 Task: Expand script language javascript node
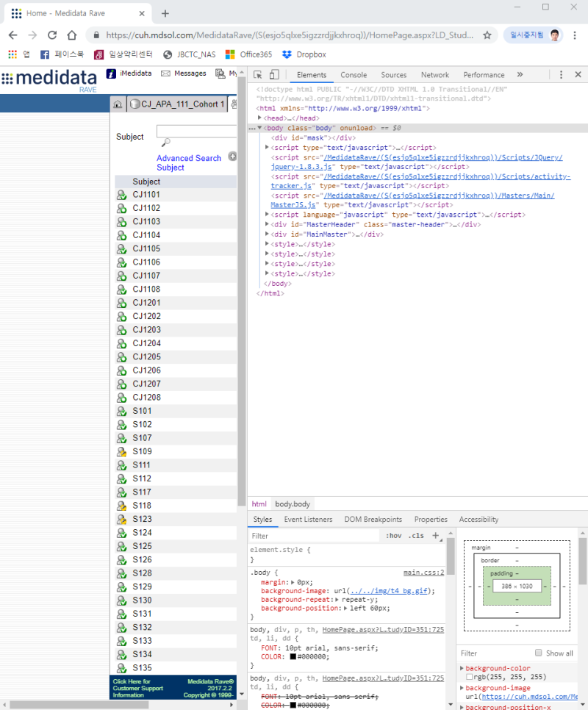(x=267, y=214)
